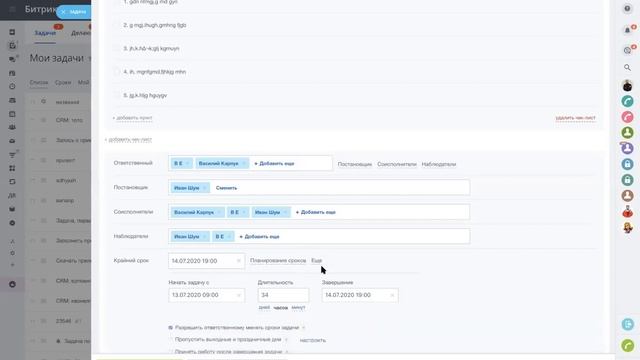
Task: Open chat with the red figure avatar
Action: (x=627, y=211)
